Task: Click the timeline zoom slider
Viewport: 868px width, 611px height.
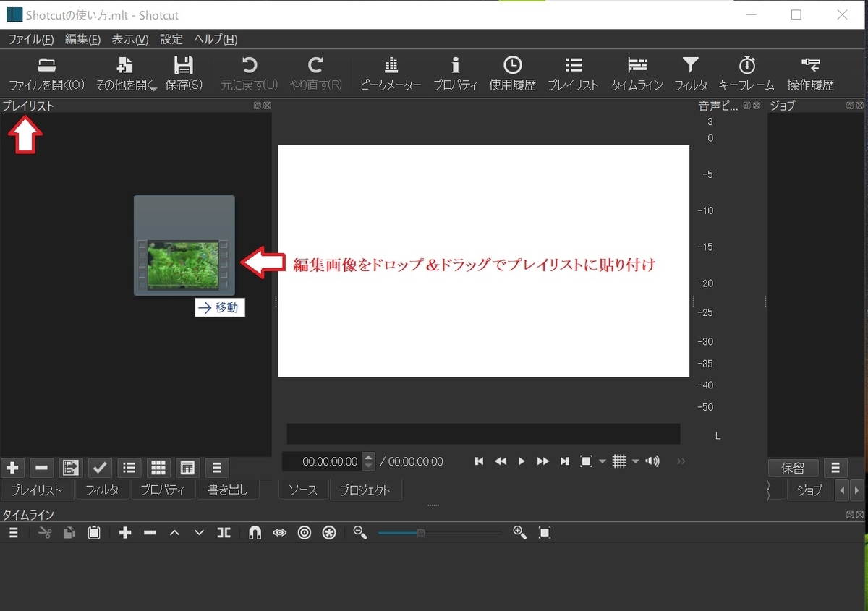Action: point(440,533)
